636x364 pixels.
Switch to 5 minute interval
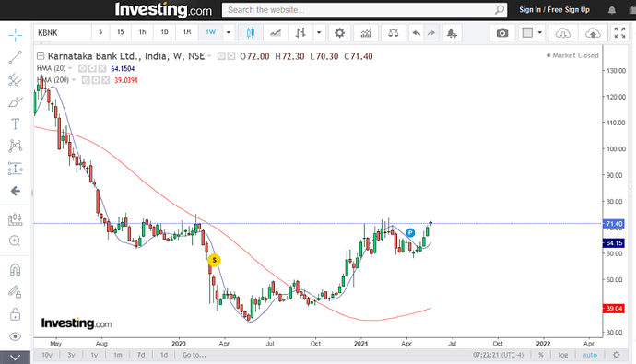(x=100, y=32)
